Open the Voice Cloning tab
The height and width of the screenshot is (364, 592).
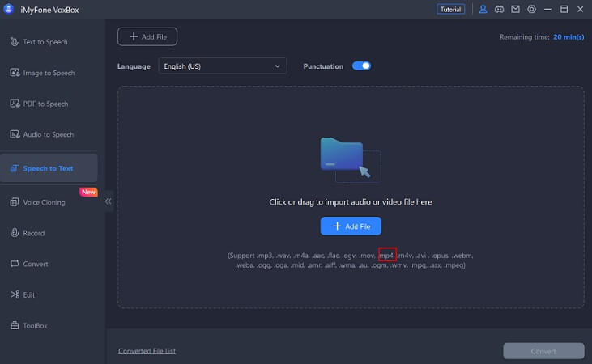click(49, 202)
